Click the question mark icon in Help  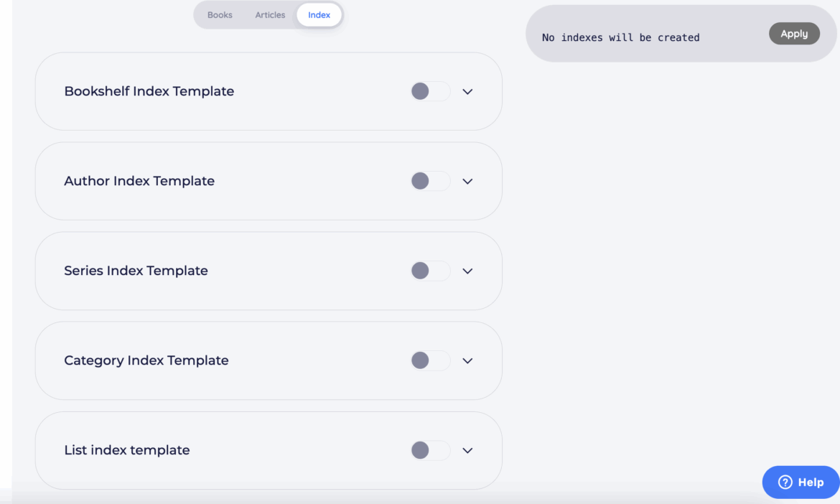785,482
